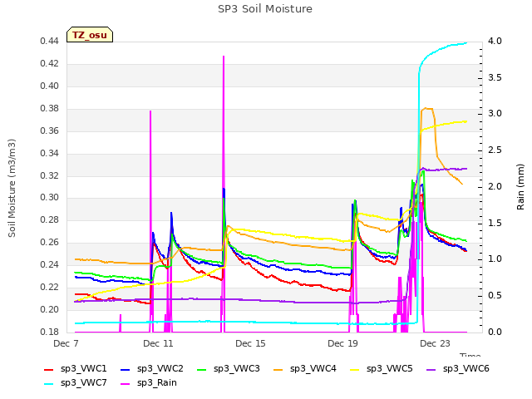Click the cyan sp3_VWC7 legend color marker
The height and width of the screenshot is (399, 532).
49,384
